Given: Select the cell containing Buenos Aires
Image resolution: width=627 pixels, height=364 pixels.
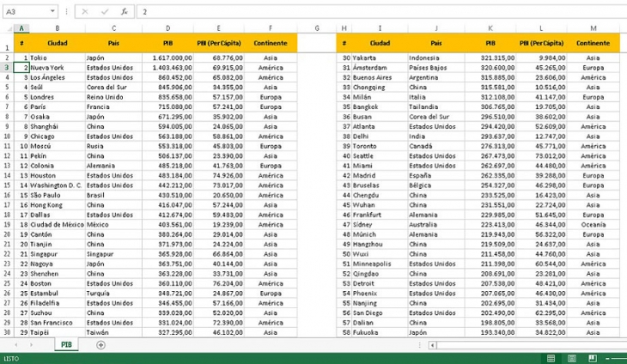Looking at the screenshot, I should click(380, 77).
